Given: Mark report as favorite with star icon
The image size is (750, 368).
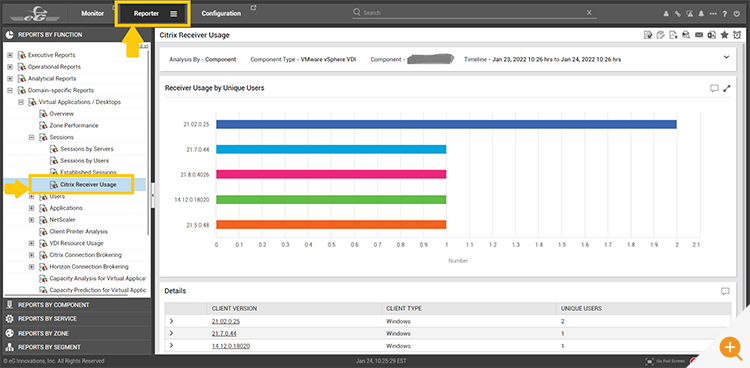Looking at the screenshot, I should [724, 34].
